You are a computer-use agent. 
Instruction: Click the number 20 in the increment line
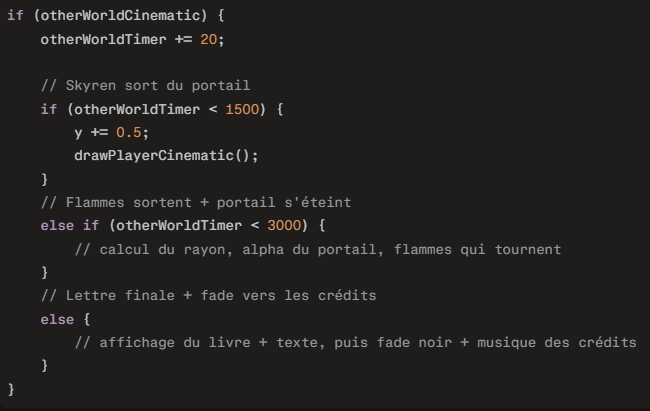(201, 39)
